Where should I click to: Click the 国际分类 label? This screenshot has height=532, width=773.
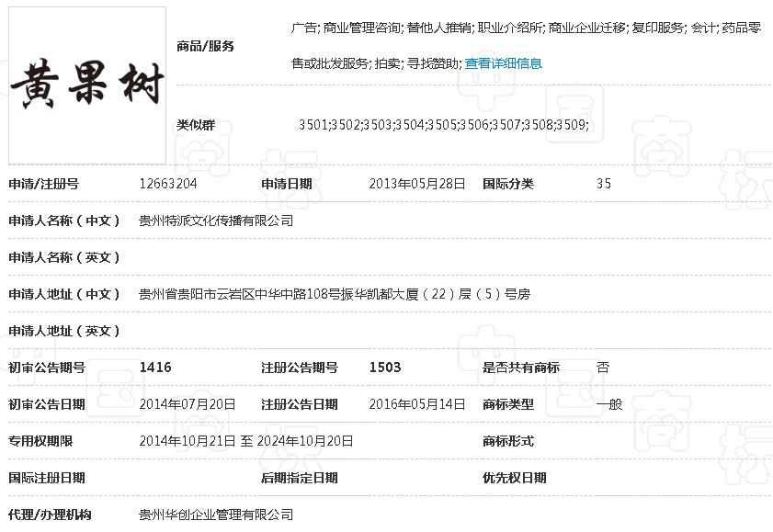(508, 184)
